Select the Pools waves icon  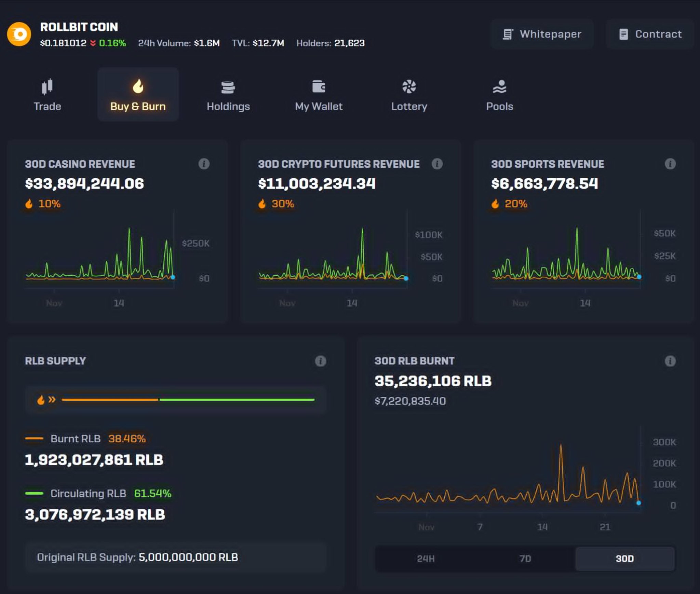pyautogui.click(x=500, y=86)
